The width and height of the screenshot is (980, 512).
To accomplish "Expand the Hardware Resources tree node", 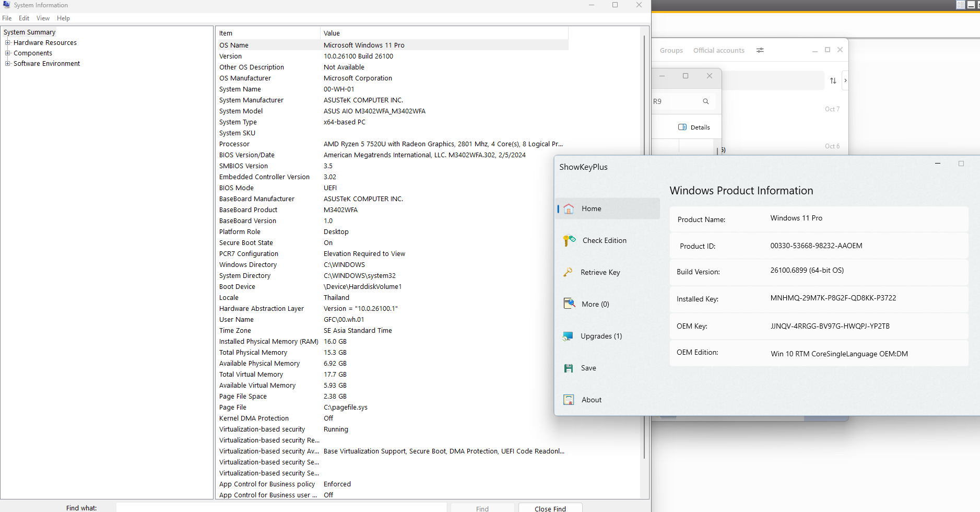I will (x=8, y=43).
